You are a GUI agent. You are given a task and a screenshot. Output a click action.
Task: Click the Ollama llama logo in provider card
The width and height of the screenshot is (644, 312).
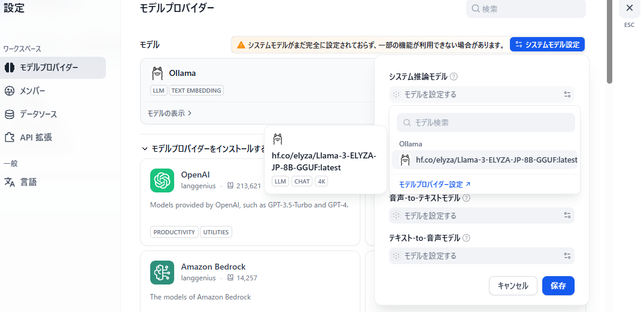(157, 74)
